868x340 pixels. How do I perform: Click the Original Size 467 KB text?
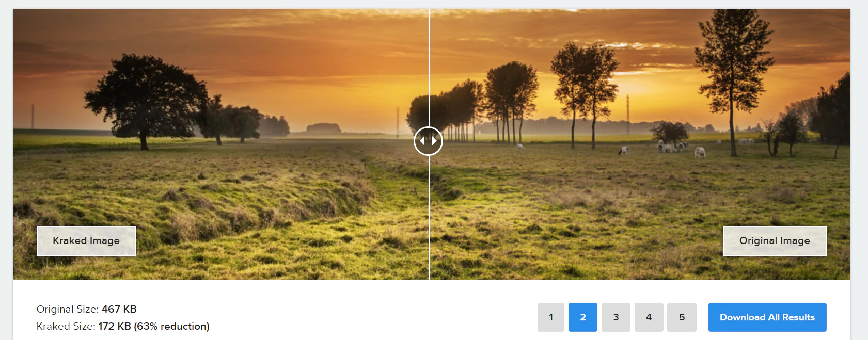coord(87,309)
